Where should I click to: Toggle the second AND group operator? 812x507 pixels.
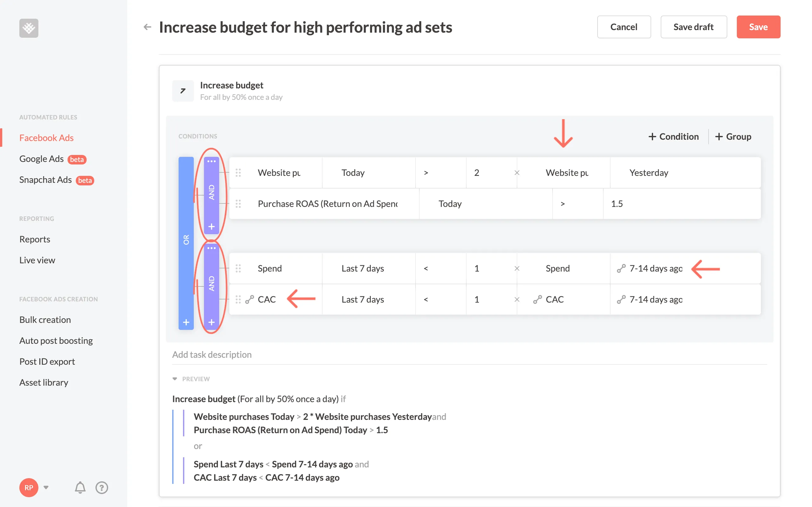coord(211,284)
